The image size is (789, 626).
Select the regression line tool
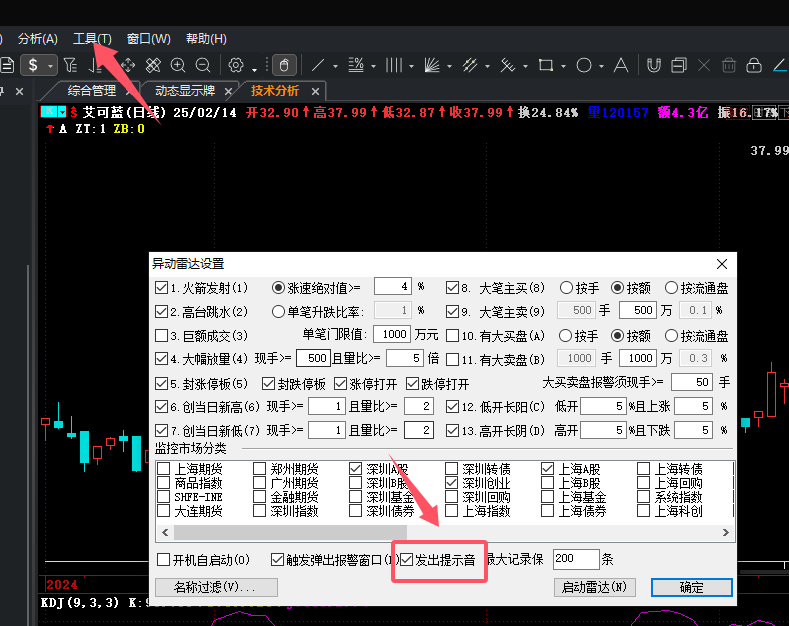[x=508, y=65]
